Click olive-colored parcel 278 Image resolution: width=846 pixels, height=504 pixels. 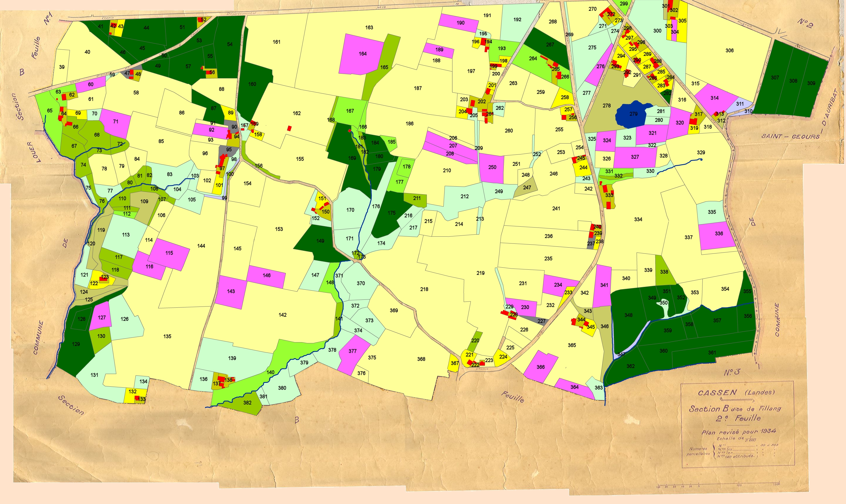tap(607, 106)
